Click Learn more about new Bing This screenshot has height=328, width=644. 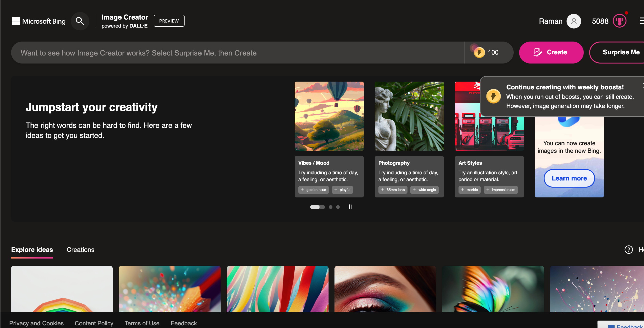pyautogui.click(x=569, y=178)
